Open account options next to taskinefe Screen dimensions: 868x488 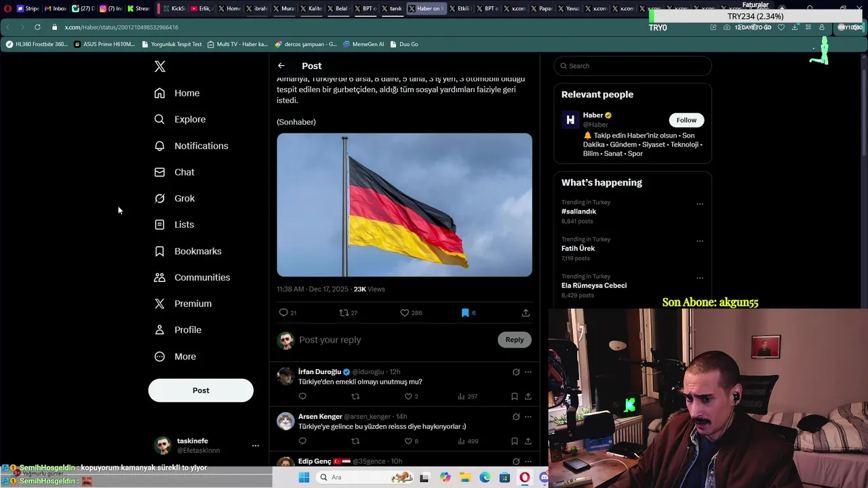tap(256, 445)
